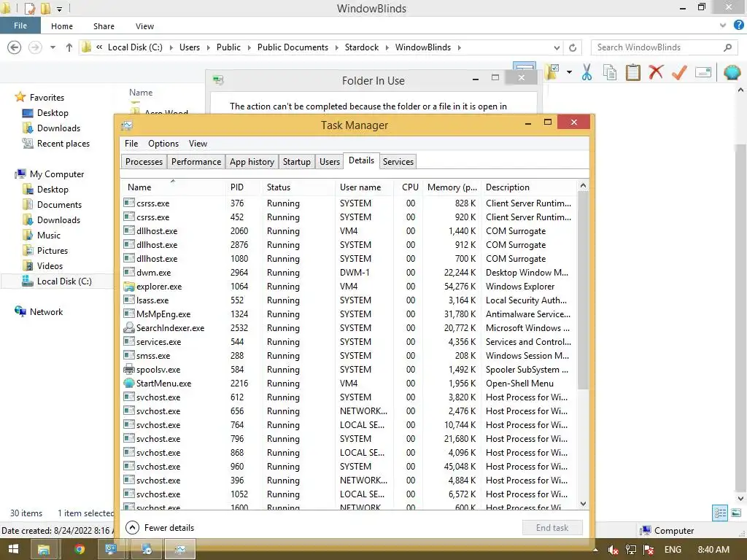Viewport: 747px width, 560px height.
Task: Sort by Memory column header
Action: (452, 187)
